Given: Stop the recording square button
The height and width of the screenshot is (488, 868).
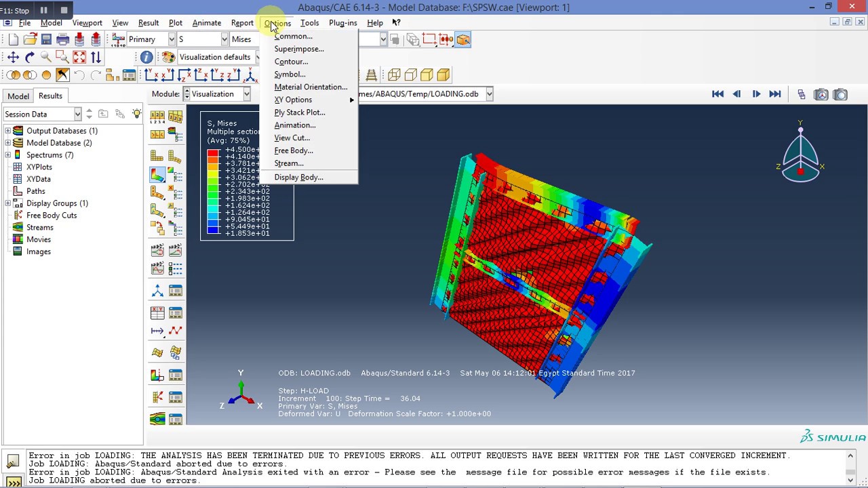Looking at the screenshot, I should (64, 10).
